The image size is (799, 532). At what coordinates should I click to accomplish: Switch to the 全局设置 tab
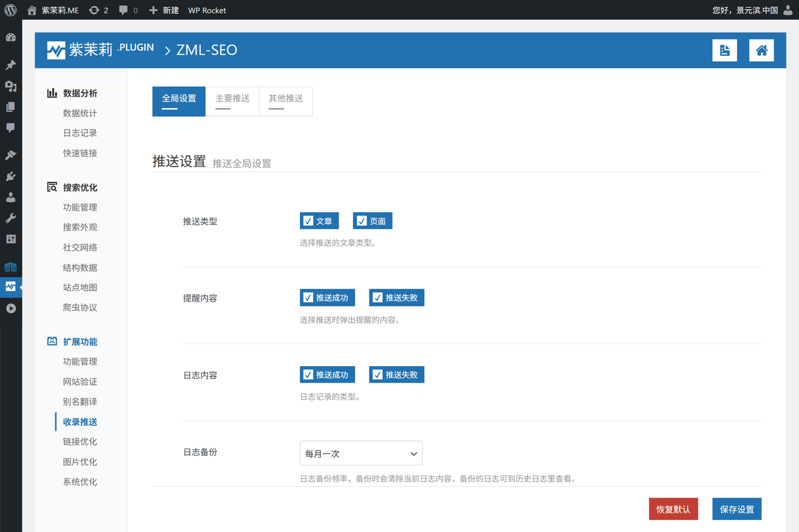click(179, 101)
